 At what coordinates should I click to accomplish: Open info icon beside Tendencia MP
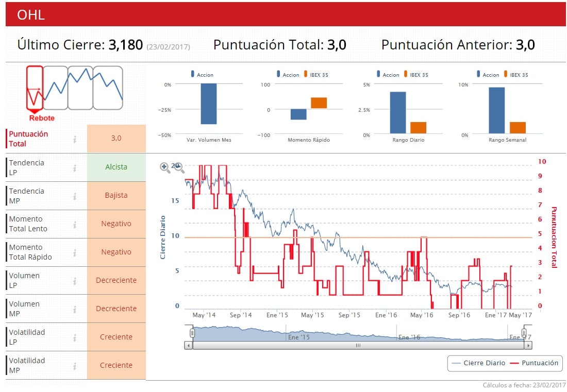75,196
